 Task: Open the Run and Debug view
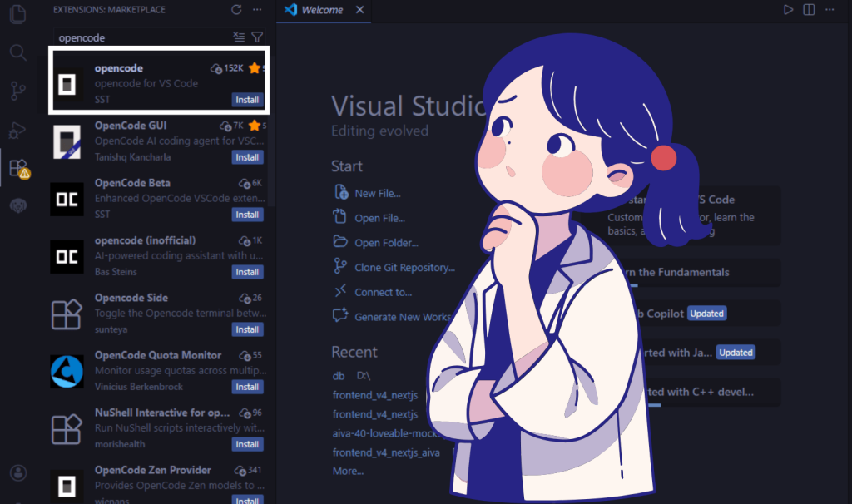tap(17, 129)
